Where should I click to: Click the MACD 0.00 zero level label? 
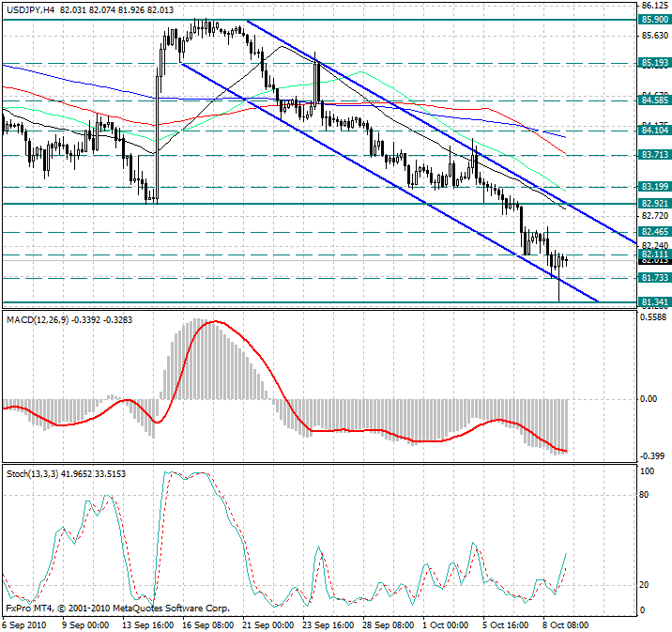648,399
